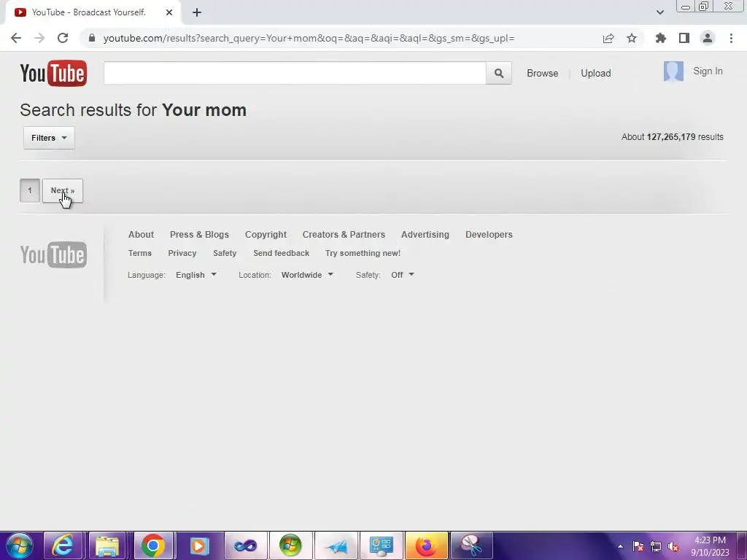The image size is (747, 560).
Task: Click the address bar URL
Action: (309, 38)
